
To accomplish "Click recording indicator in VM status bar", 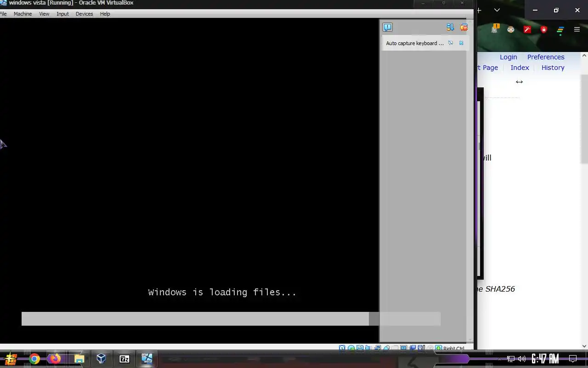I will click(412, 348).
